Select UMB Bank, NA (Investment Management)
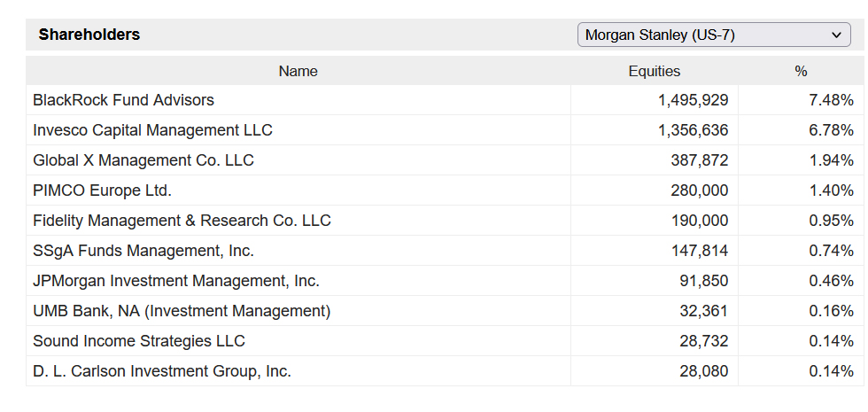 click(182, 311)
